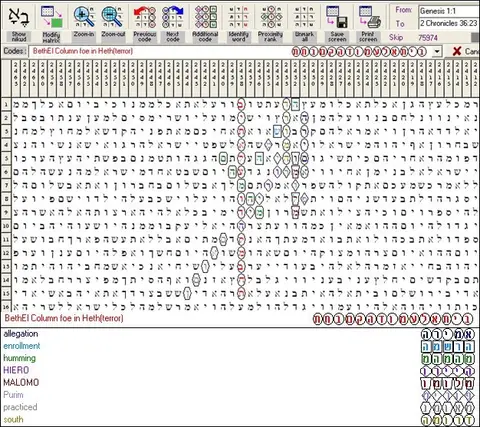Click the Unmark all label button
This screenshot has width=480, height=427.
(304, 37)
